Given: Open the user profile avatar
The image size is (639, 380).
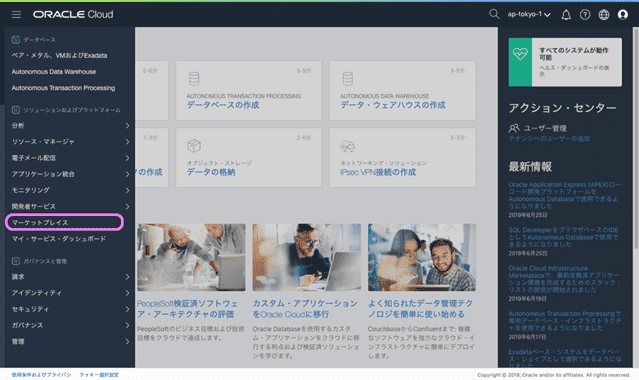Looking at the screenshot, I should (623, 15).
